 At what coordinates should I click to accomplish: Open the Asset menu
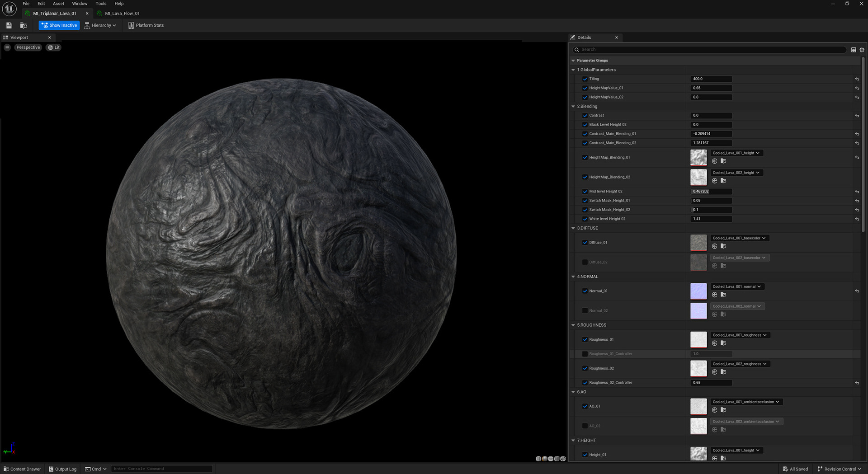point(58,4)
